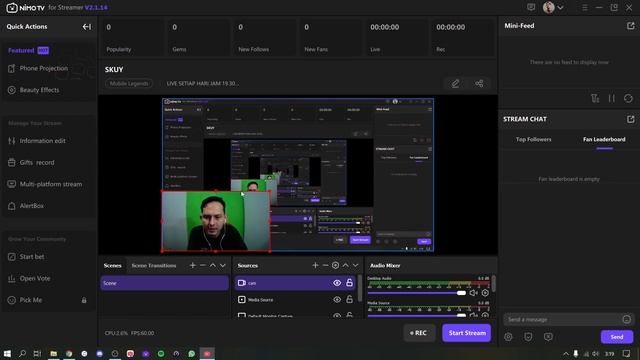Toggle lock on Media Source

click(349, 299)
